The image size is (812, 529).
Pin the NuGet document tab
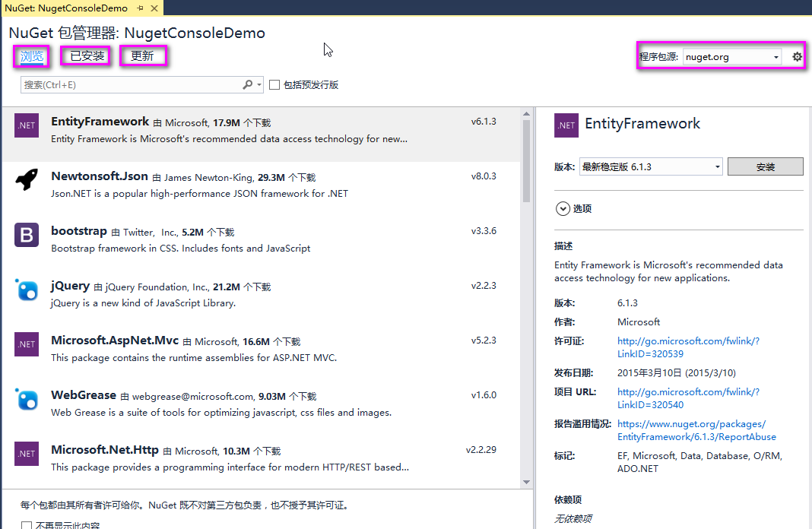pos(140,8)
